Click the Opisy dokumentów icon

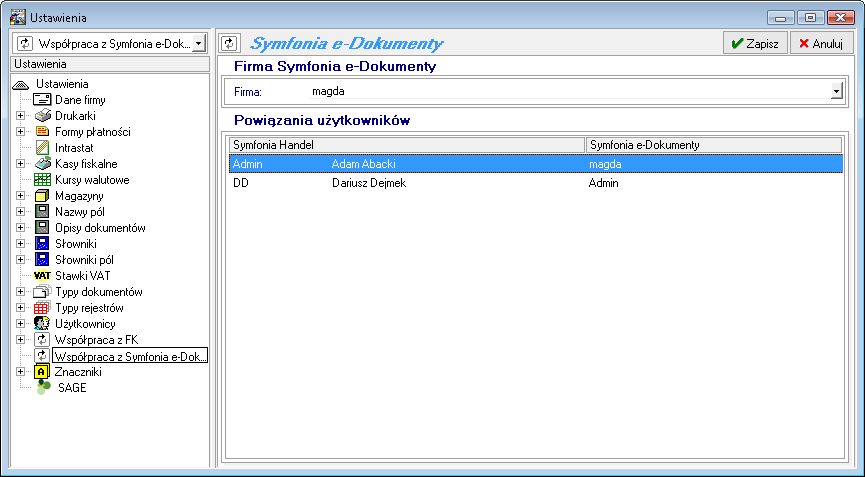pyautogui.click(x=42, y=228)
